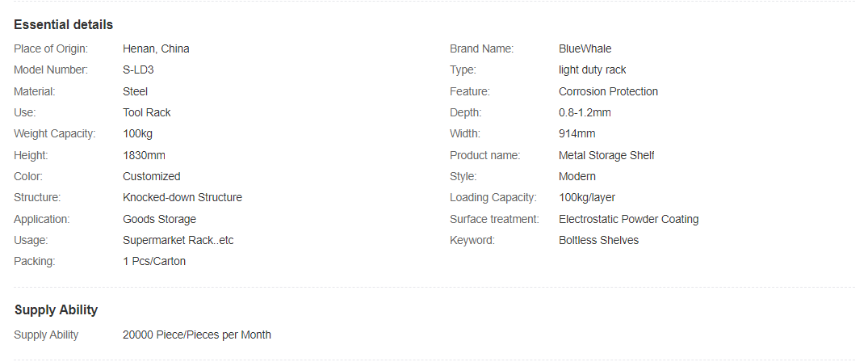This screenshot has width=868, height=362.
Task: Click the Tool Rack use value
Action: click(147, 112)
